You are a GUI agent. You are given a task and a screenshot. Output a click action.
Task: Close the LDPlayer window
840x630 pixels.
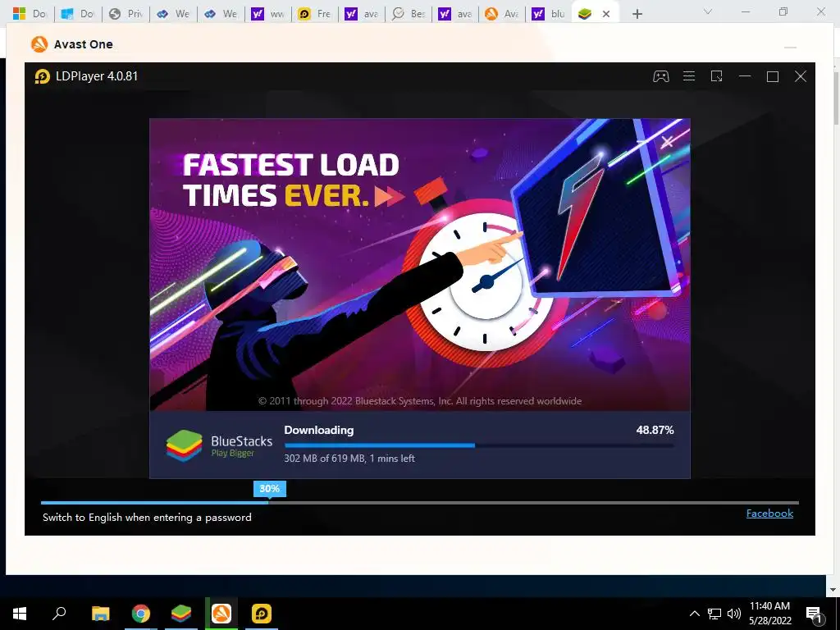801,76
